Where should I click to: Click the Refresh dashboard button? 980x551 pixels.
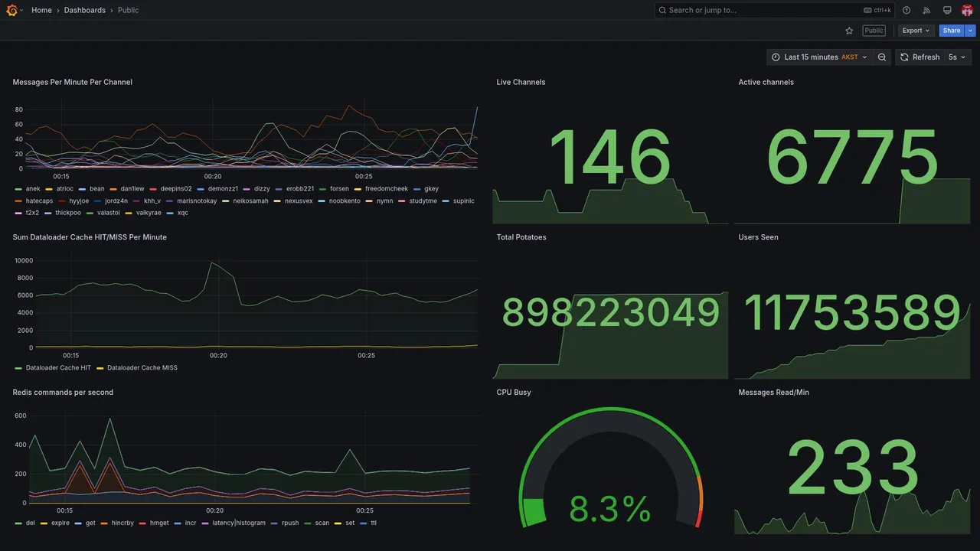920,57
